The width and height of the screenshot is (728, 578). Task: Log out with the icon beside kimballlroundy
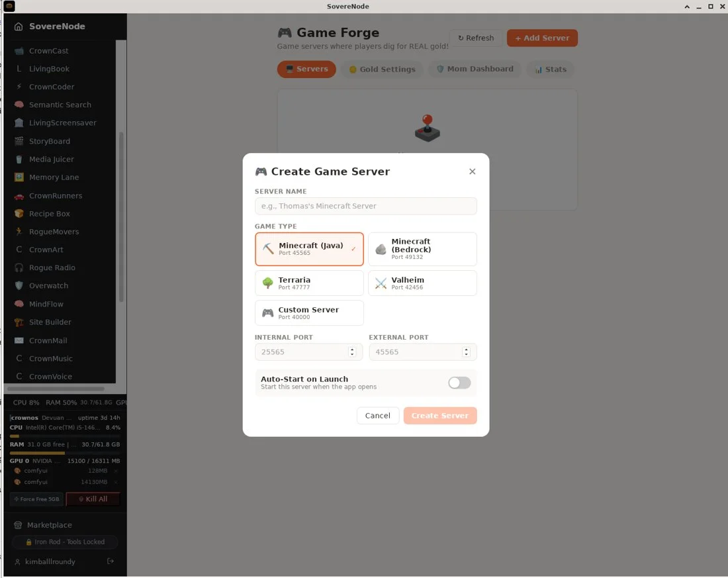coord(111,561)
